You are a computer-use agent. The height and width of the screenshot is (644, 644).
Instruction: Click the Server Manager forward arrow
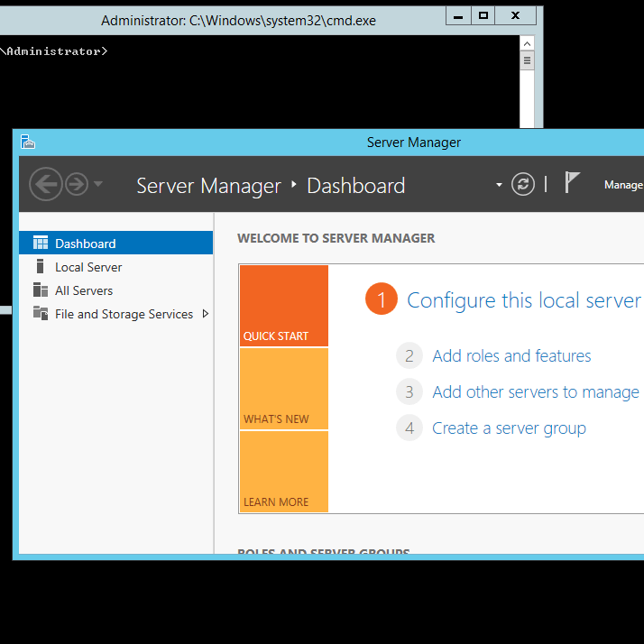tap(77, 184)
